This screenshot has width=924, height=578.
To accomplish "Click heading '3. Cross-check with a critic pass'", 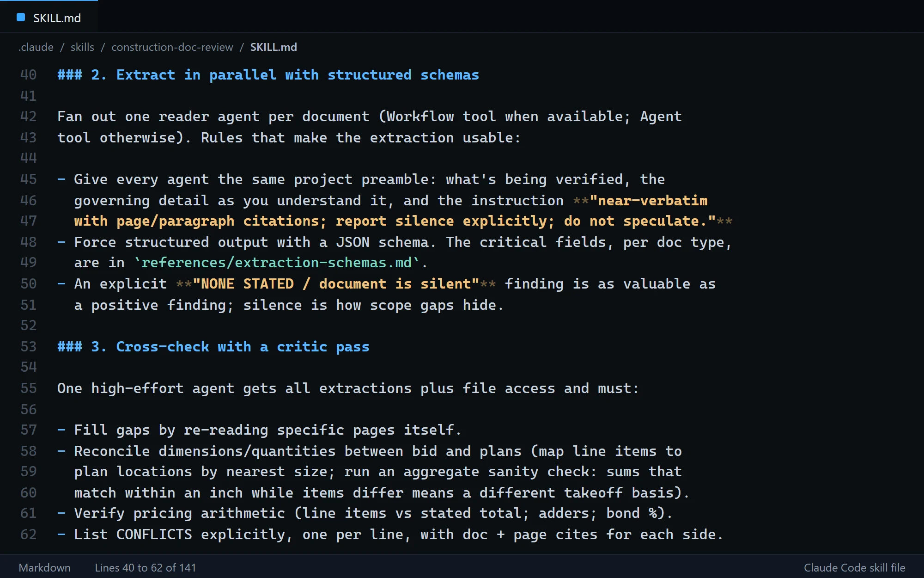I will [x=213, y=347].
